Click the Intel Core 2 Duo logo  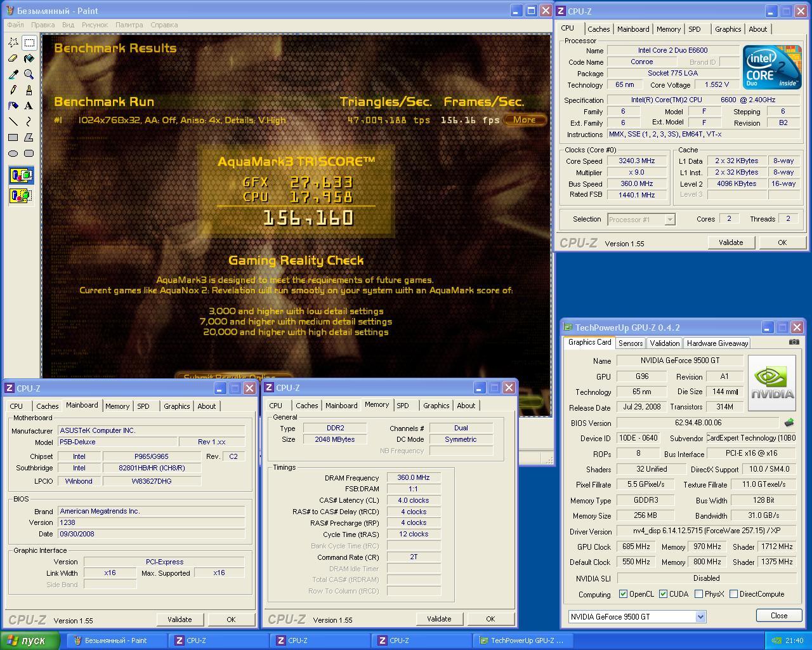click(772, 67)
